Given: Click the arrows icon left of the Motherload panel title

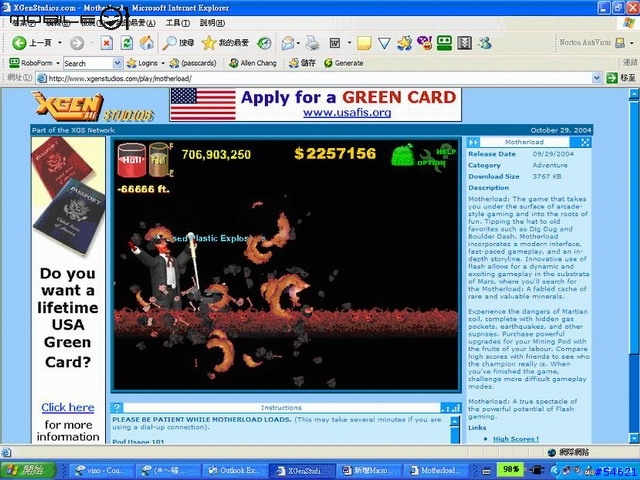Looking at the screenshot, I should pyautogui.click(x=473, y=142).
